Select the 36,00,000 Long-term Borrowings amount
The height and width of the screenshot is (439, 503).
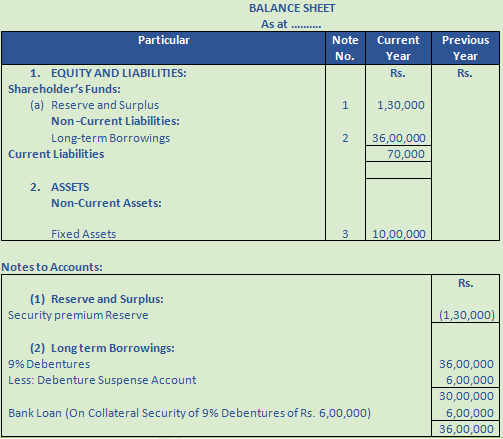[x=399, y=138]
